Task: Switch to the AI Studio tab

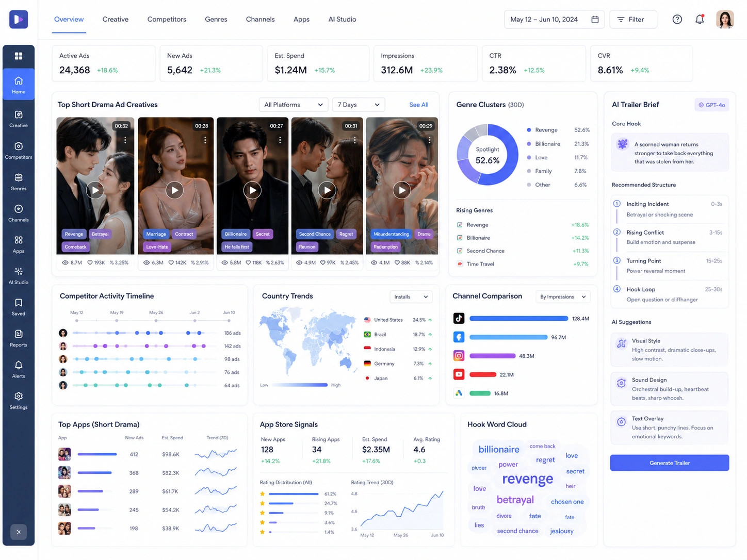Action: [x=342, y=19]
